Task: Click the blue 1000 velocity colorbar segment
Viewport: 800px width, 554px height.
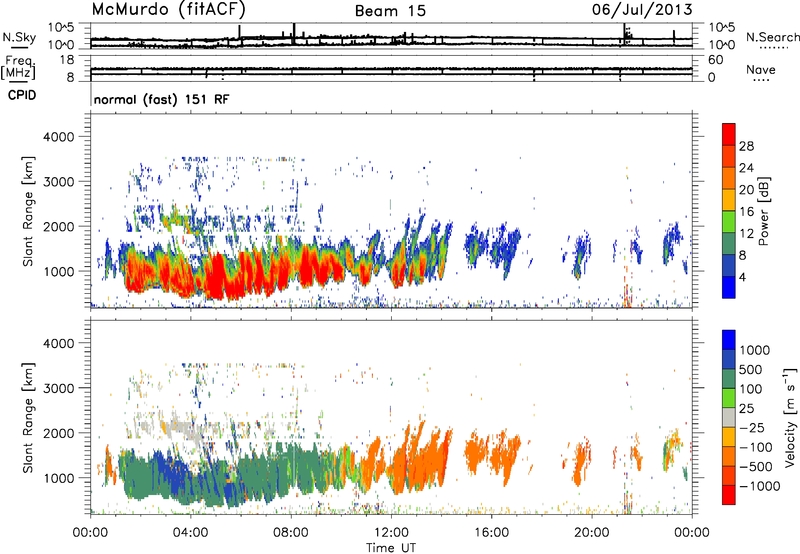Action: pos(729,340)
